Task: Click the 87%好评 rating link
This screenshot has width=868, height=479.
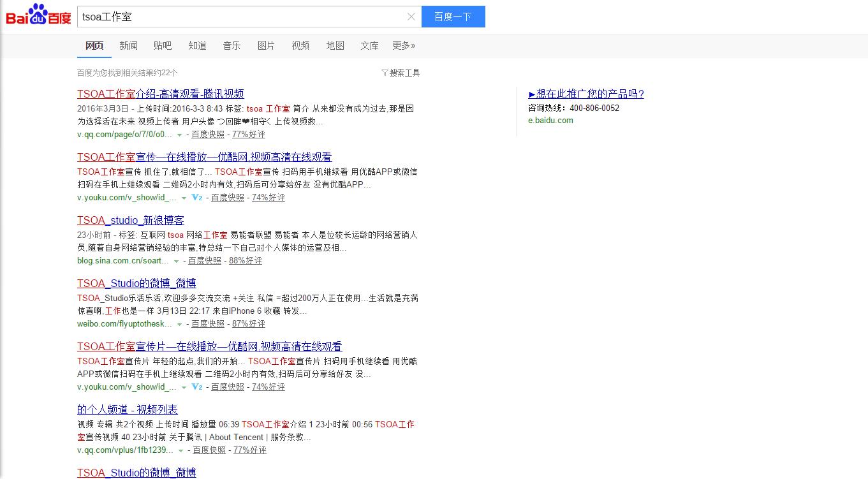Action: click(x=249, y=324)
